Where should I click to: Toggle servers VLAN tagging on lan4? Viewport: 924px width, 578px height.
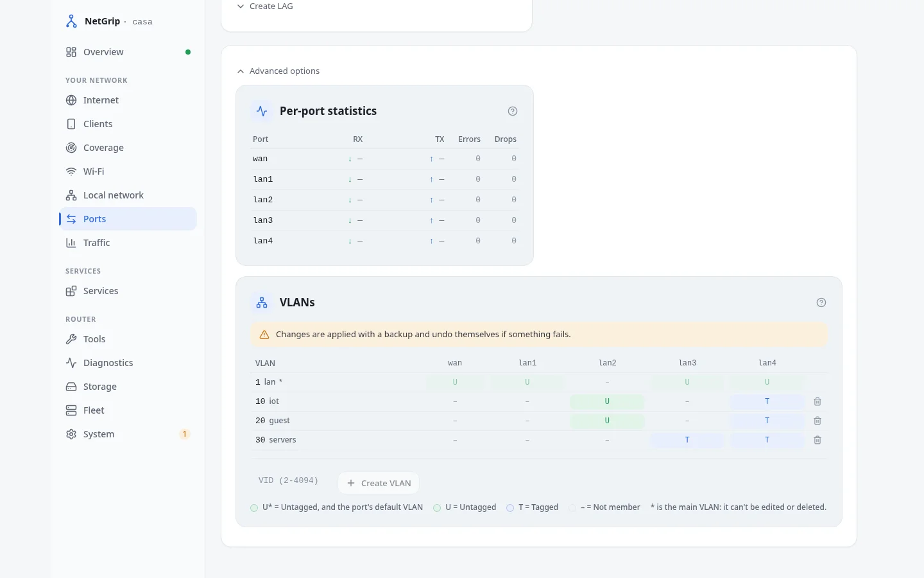(767, 440)
